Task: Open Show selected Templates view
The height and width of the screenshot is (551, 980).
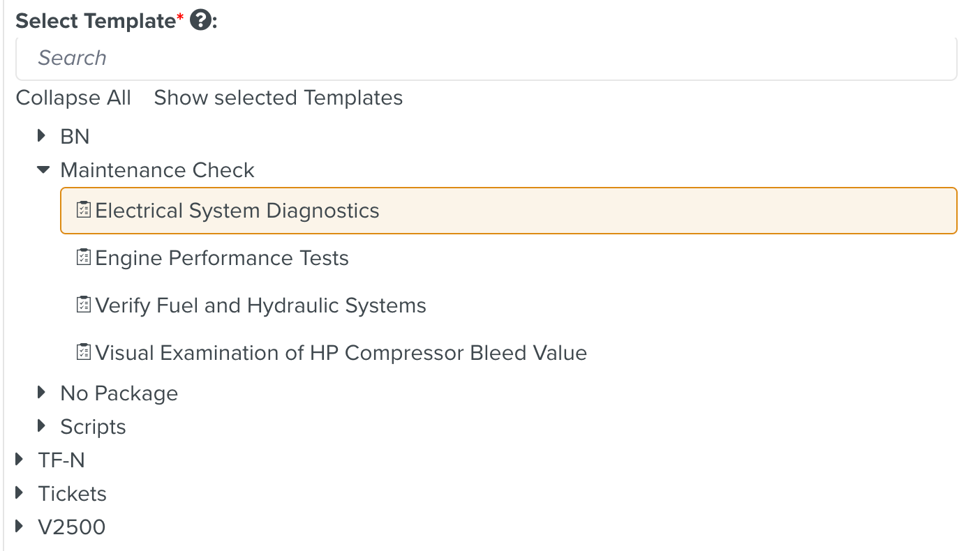Action: [278, 98]
